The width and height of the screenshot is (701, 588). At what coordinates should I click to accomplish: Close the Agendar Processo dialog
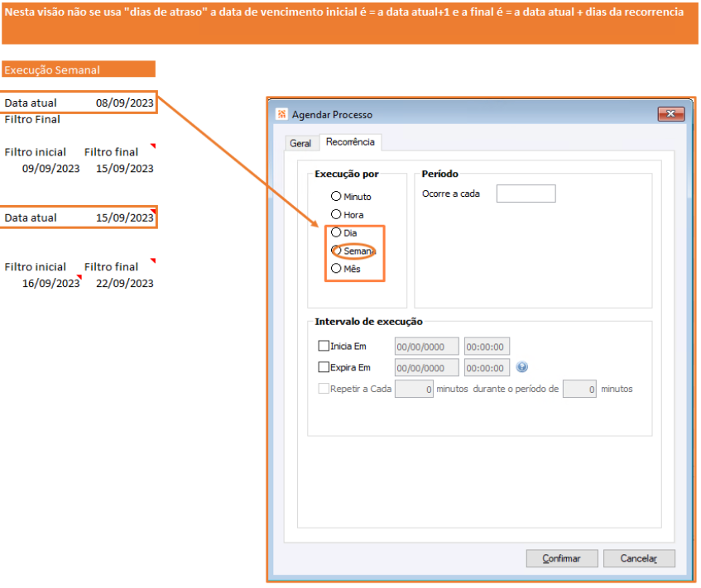click(x=670, y=114)
